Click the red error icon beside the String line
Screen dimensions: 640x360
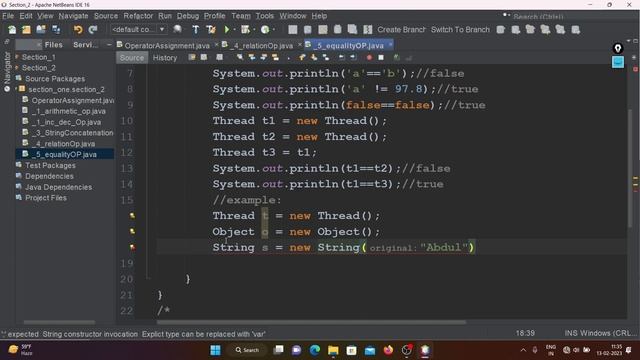[x=132, y=247]
